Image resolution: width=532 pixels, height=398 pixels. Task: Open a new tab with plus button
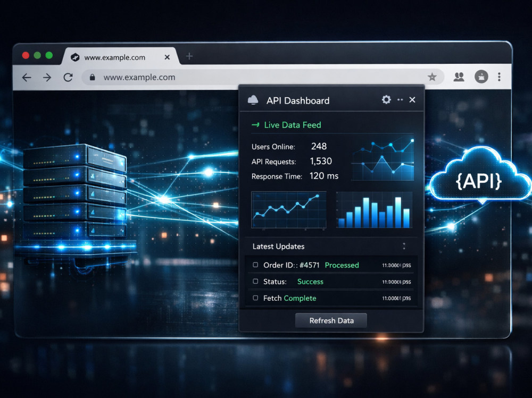coord(189,56)
